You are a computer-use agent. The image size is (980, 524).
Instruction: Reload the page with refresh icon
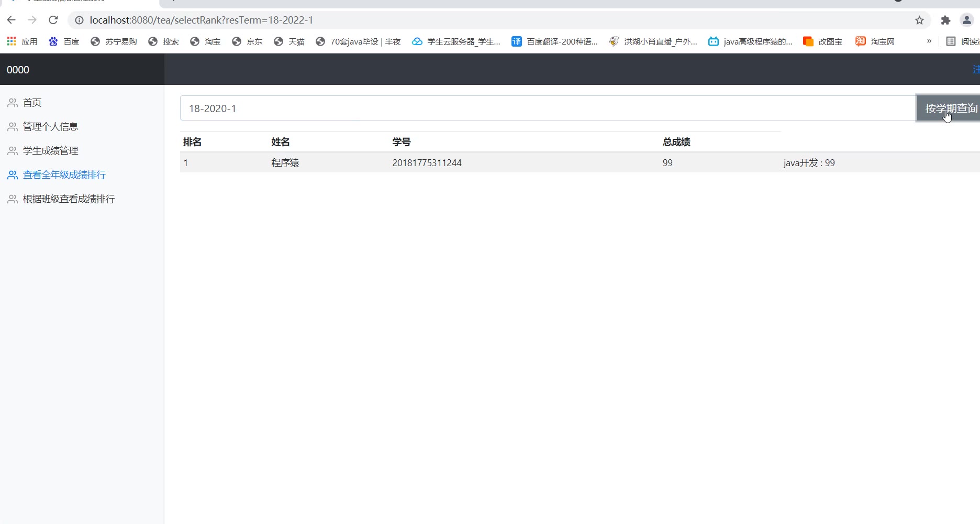click(x=53, y=20)
